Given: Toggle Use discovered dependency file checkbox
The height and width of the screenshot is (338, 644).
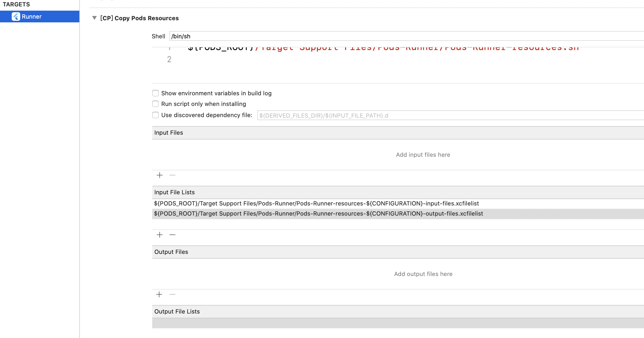Looking at the screenshot, I should [155, 115].
